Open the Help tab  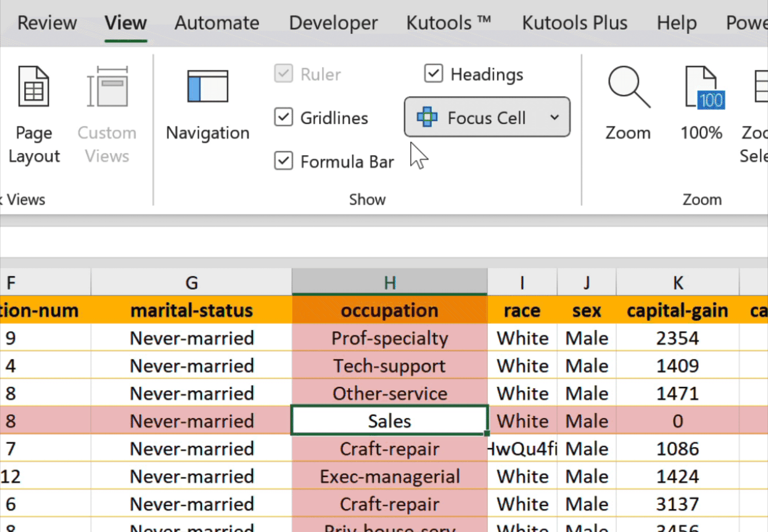pos(677,23)
